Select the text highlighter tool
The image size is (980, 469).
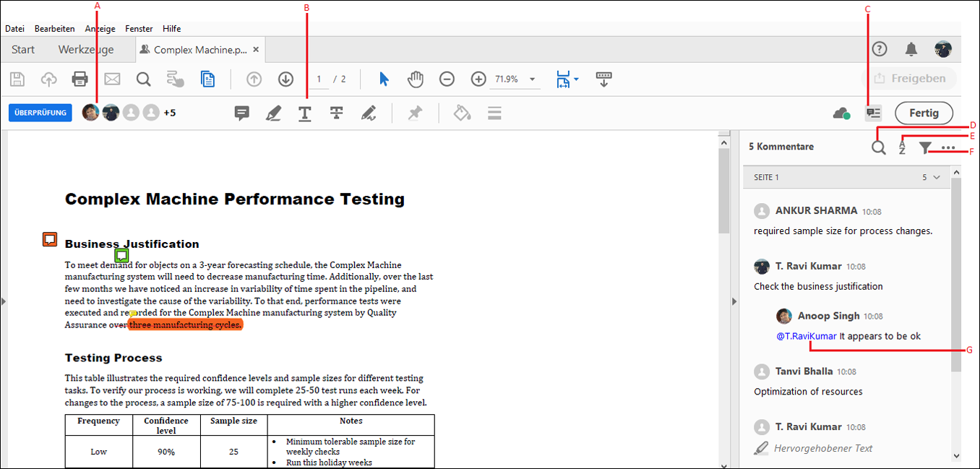click(273, 113)
